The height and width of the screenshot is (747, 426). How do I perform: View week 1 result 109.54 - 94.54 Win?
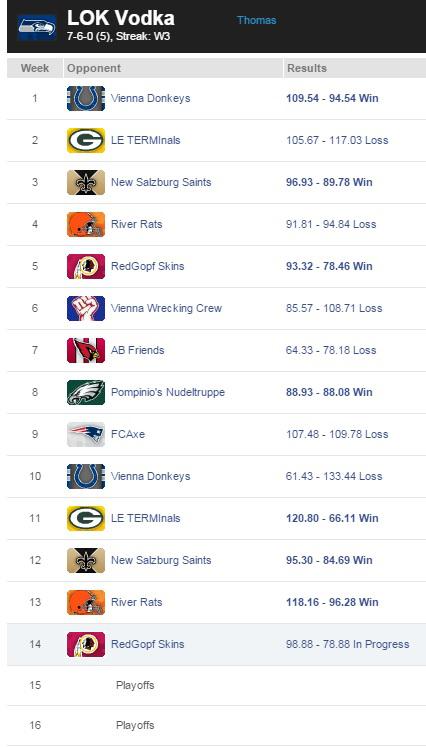pos(332,98)
